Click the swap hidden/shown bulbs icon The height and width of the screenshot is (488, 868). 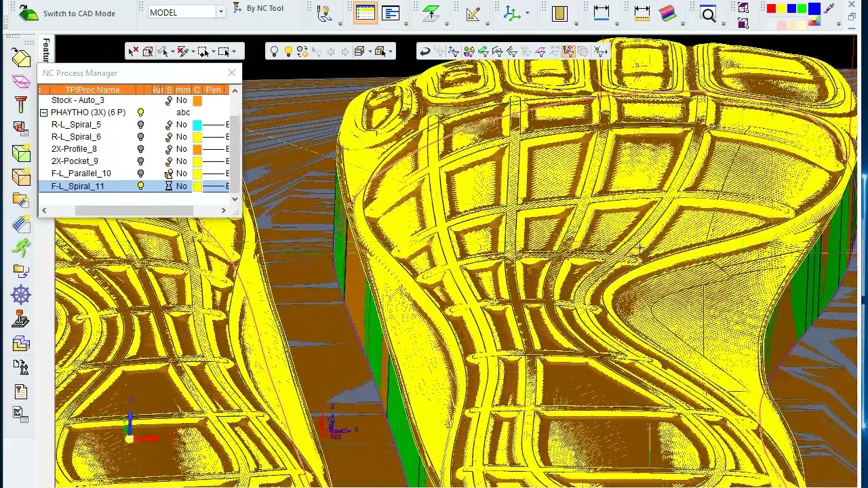[x=302, y=52]
